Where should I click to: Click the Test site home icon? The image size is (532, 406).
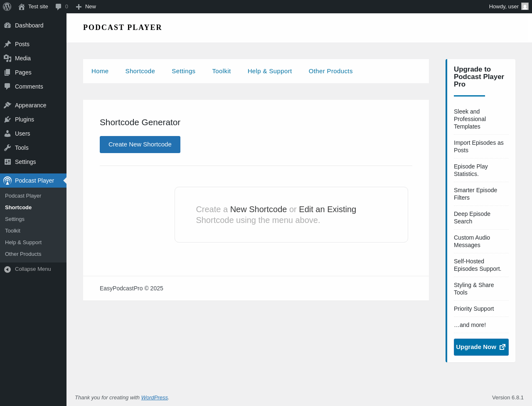point(22,7)
